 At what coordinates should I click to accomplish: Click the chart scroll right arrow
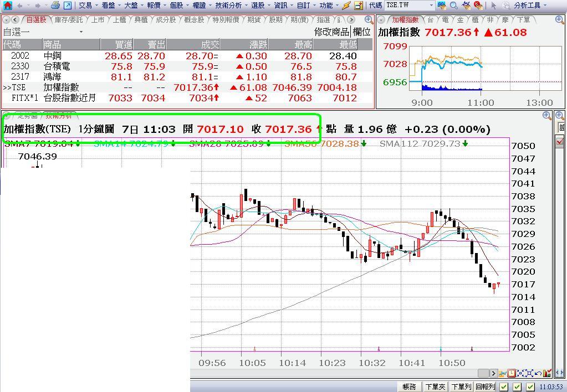point(494,373)
